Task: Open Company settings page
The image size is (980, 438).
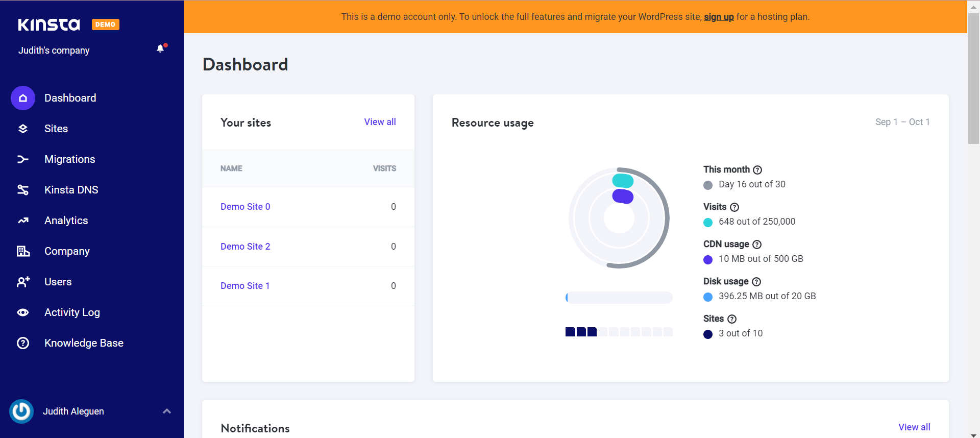Action: [67, 251]
